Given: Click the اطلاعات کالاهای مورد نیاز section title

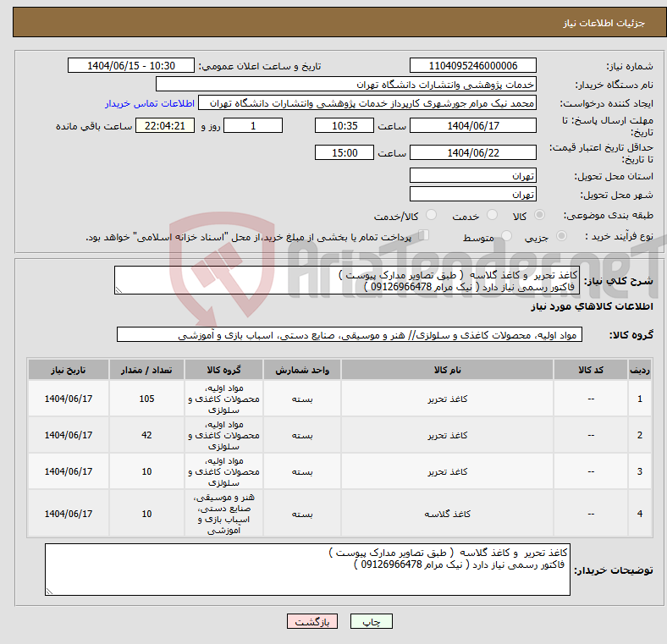Looking at the screenshot, I should [x=592, y=306].
